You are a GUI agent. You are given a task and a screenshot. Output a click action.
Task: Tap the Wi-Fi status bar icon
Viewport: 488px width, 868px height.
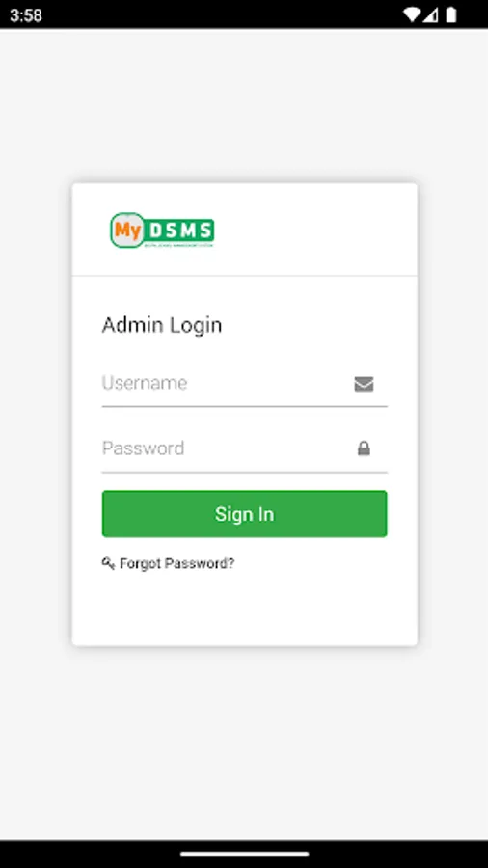(411, 14)
